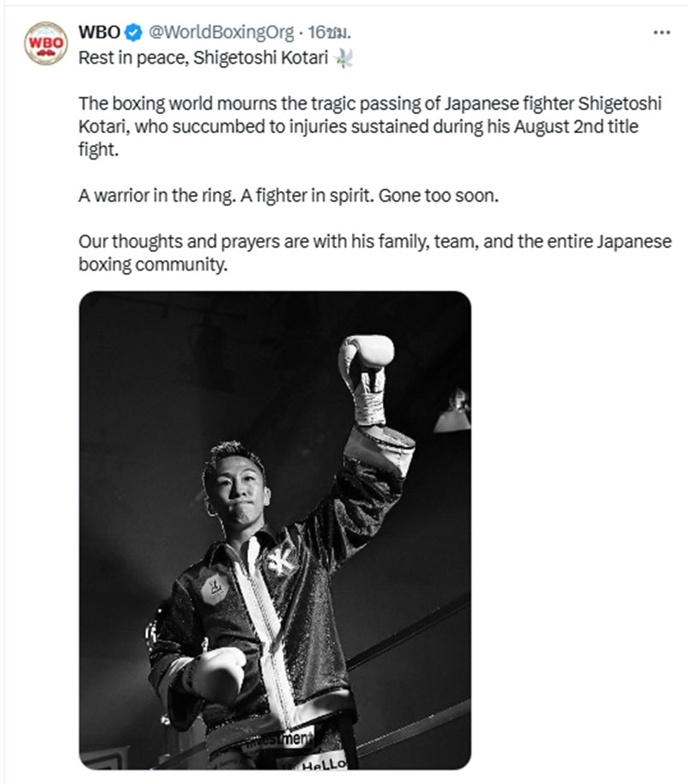Click the blue verified badge next to WBO

pos(133,33)
